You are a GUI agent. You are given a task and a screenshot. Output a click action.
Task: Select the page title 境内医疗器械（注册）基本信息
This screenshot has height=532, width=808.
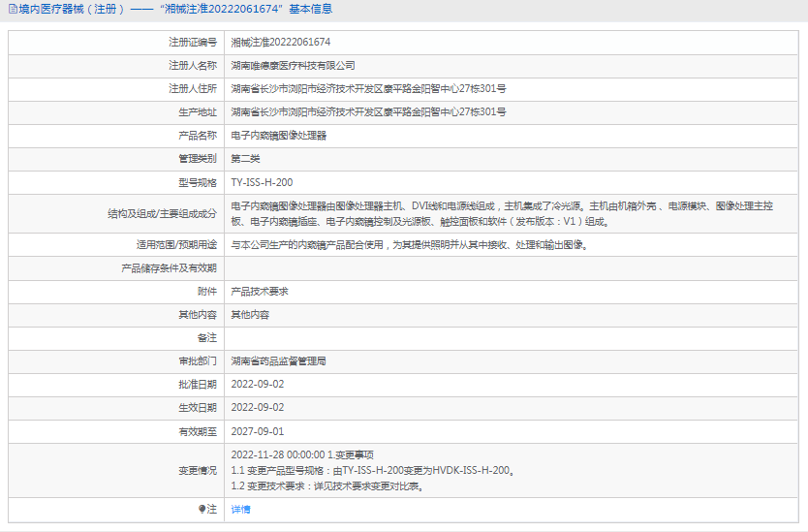pyautogui.click(x=175, y=9)
